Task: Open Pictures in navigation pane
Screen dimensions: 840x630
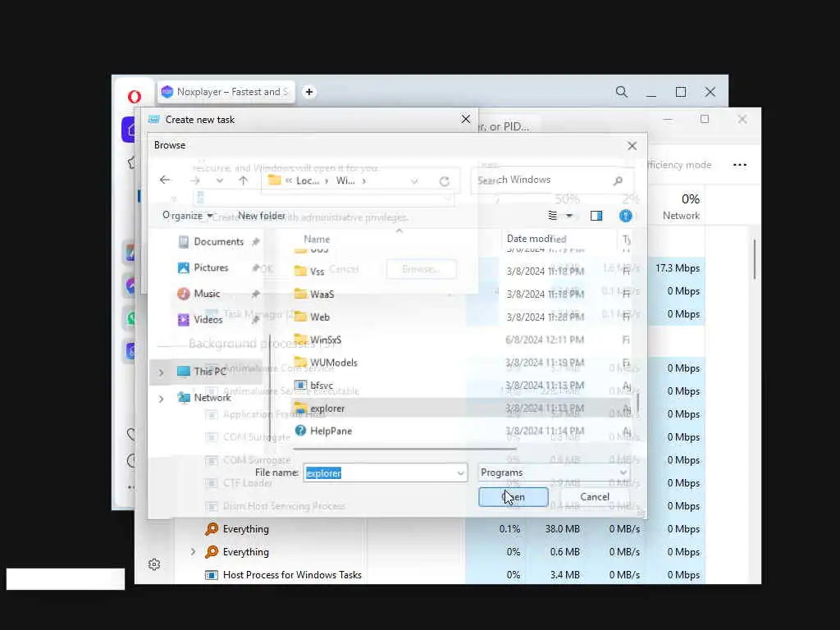Action: (211, 267)
